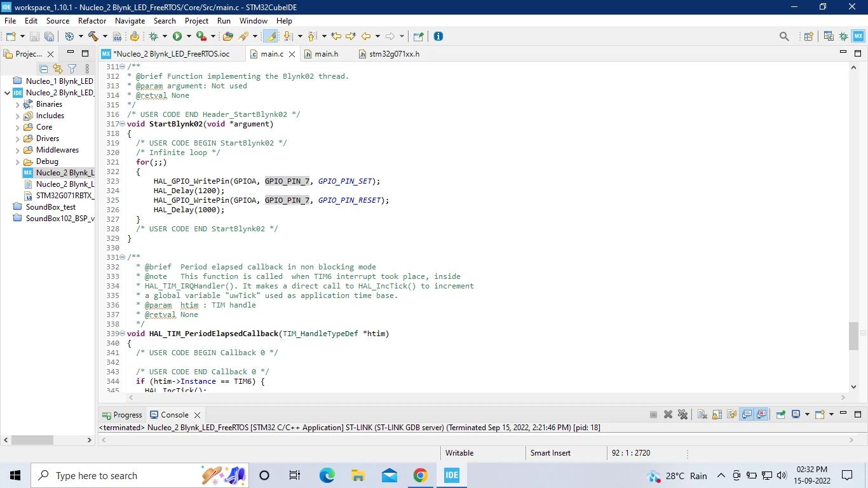Click the magnifier Search icon at top right

(784, 36)
